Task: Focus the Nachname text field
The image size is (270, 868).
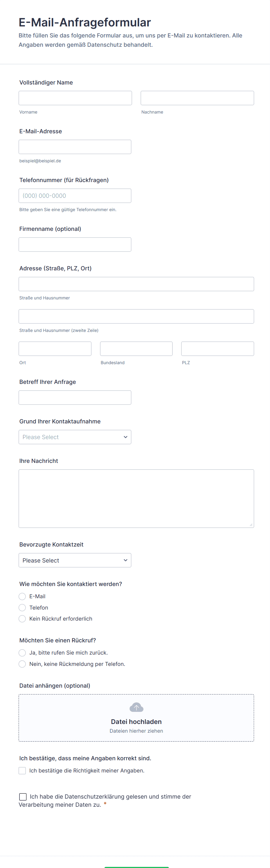Action: click(197, 98)
